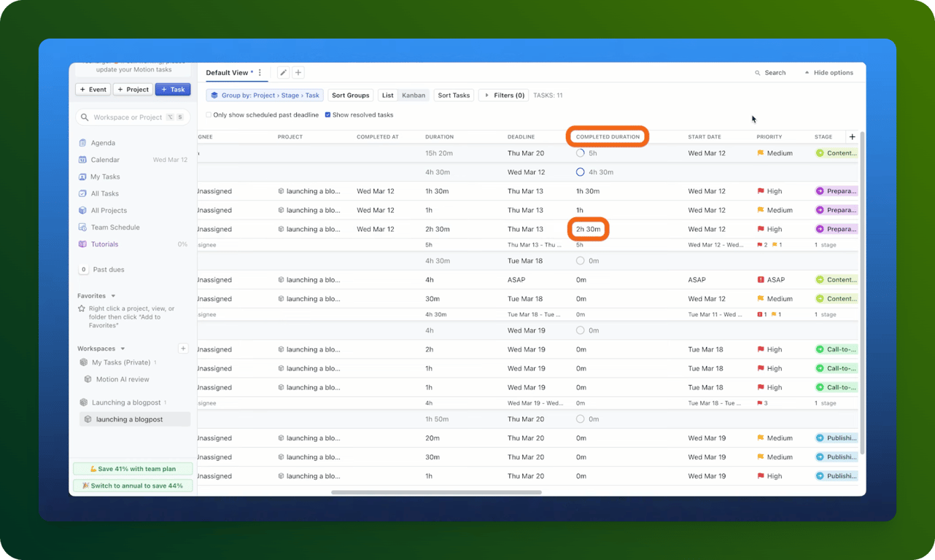Click the red ASAP priority icon

point(761,280)
